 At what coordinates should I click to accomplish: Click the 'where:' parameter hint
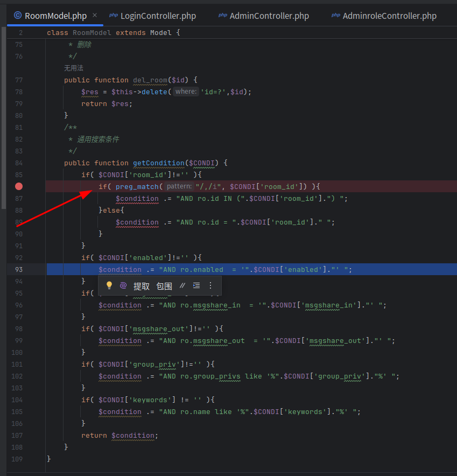pyautogui.click(x=186, y=92)
